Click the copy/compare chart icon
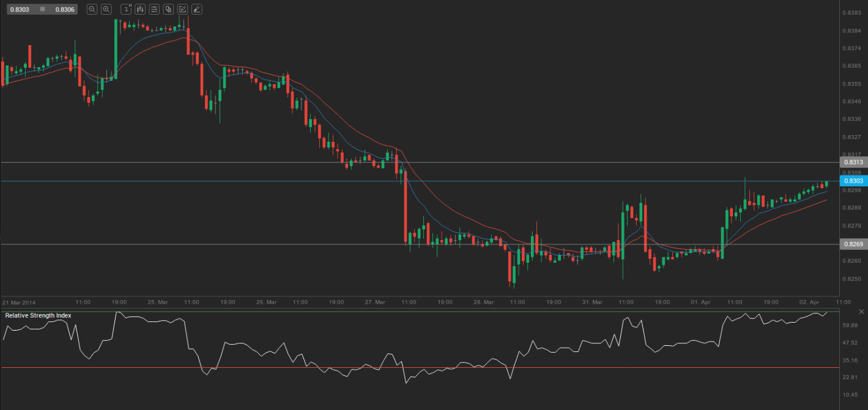 click(x=168, y=9)
